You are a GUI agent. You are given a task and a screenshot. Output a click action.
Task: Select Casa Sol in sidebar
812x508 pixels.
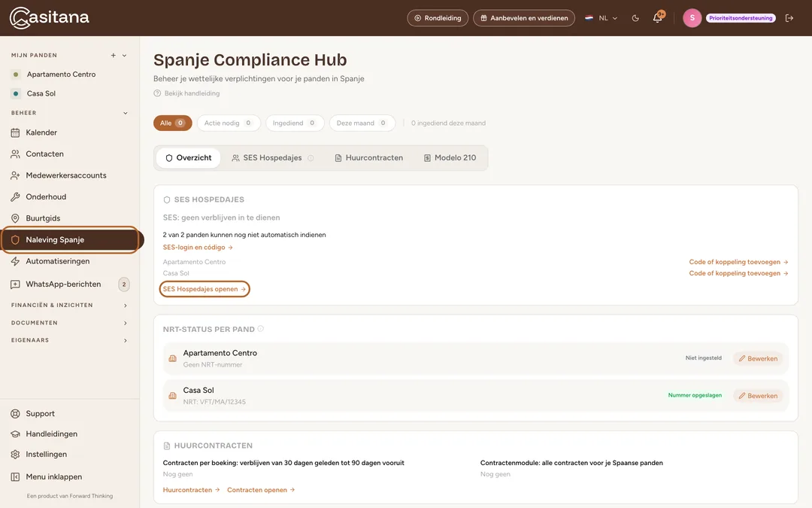pos(41,93)
